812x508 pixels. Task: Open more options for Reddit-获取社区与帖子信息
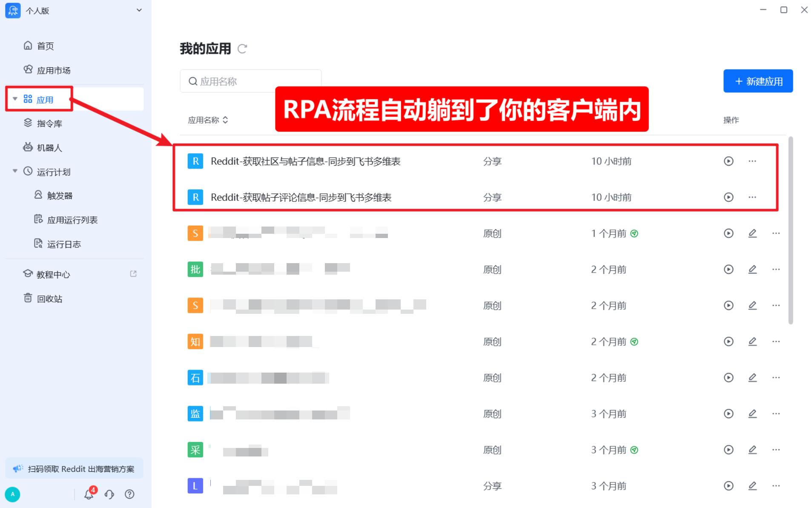(752, 161)
